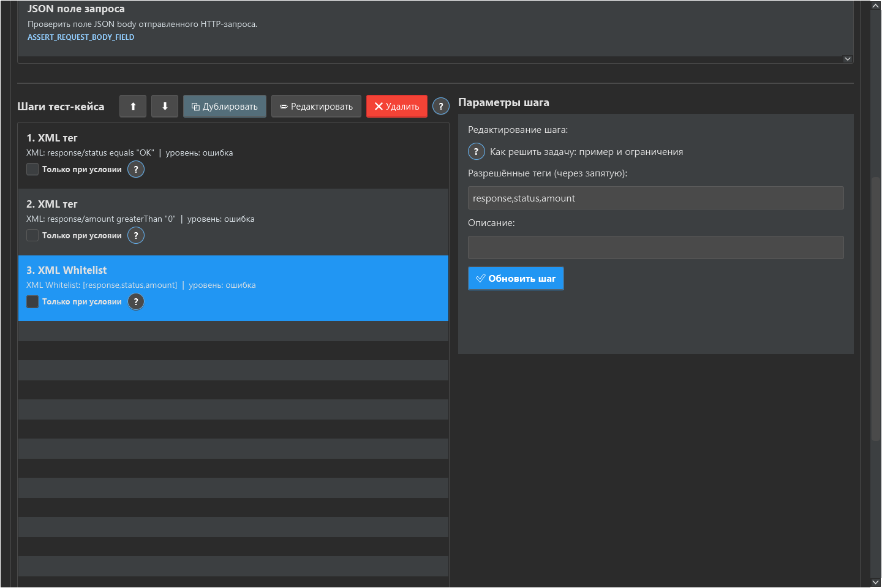The width and height of the screenshot is (882, 588).
Task: Move selected step down with arrow icon
Action: (x=165, y=106)
